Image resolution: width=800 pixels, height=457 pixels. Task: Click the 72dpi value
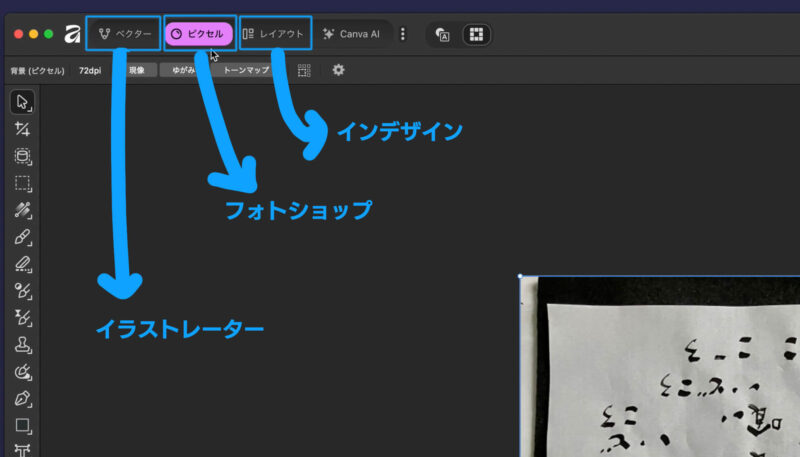pyautogui.click(x=90, y=71)
